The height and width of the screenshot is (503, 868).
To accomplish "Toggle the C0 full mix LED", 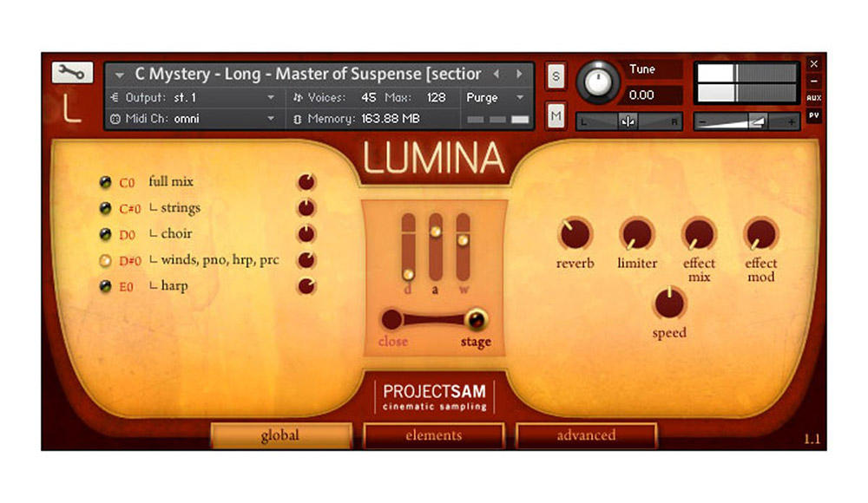I will [105, 182].
